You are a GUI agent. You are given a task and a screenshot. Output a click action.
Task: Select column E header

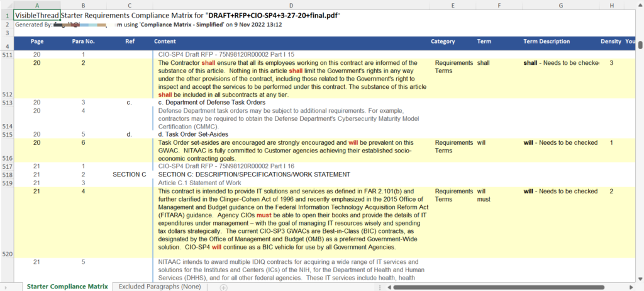(453, 5)
